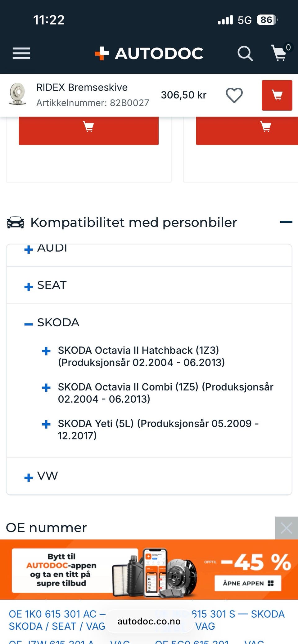Screen dimensions: 298x644
Task: Tap the ÅPNE APPEN button
Action: click(x=248, y=583)
